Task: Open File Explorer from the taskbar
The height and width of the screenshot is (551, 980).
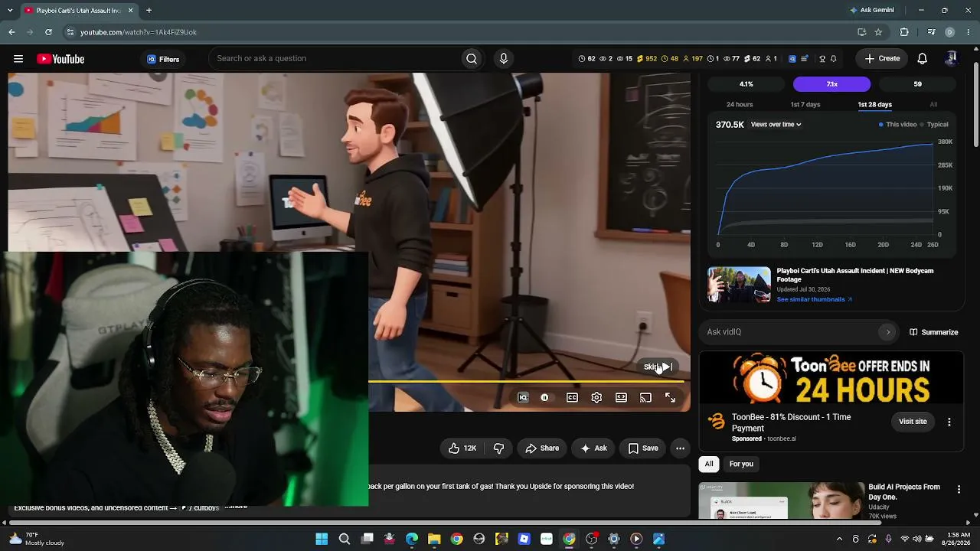Action: tap(434, 539)
